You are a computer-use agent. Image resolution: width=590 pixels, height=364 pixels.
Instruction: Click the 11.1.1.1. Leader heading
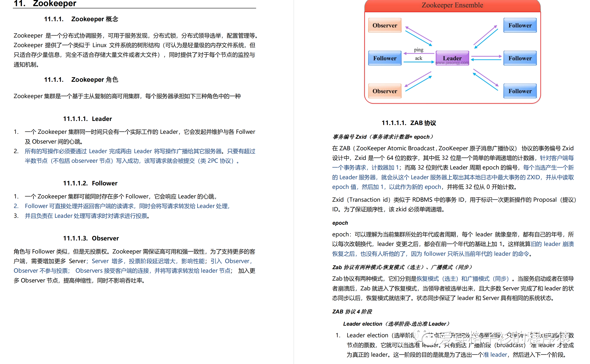point(88,119)
